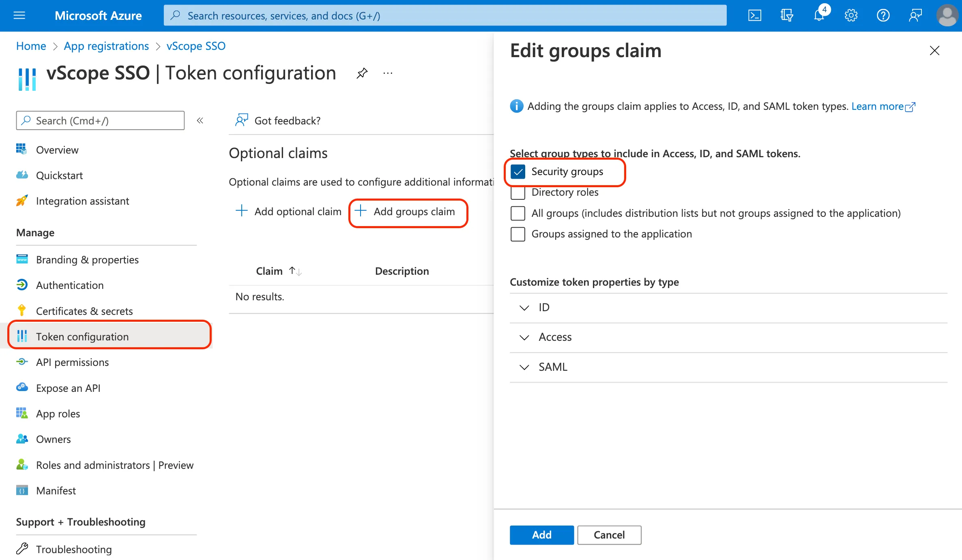This screenshot has width=962, height=560.
Task: Focus the sidebar Search (Cmd+/) field
Action: pos(100,120)
